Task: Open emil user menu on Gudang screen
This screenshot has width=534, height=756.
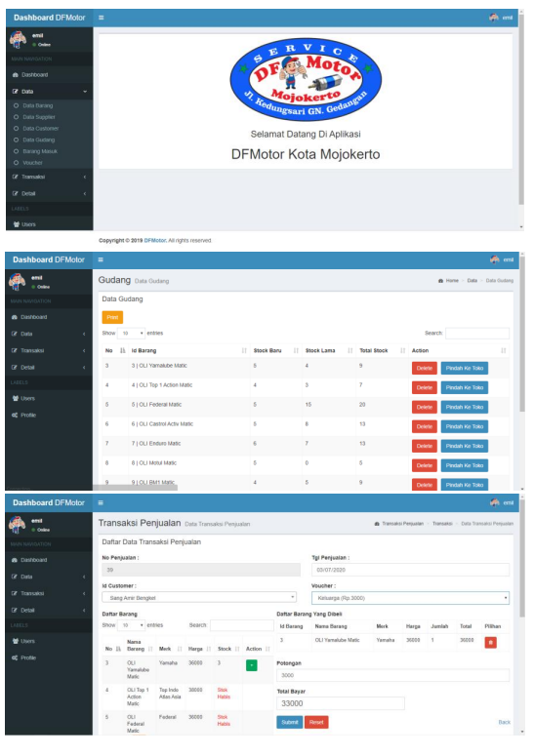Action: click(x=501, y=259)
